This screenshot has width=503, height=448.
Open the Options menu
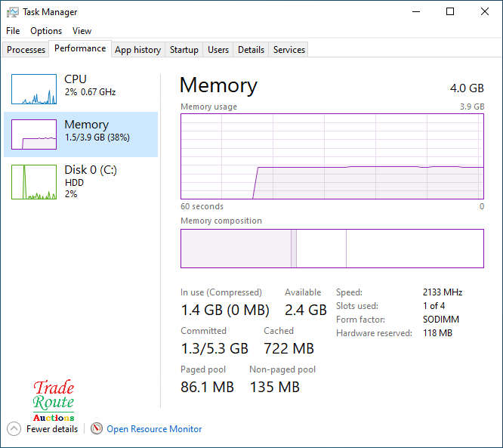point(46,31)
